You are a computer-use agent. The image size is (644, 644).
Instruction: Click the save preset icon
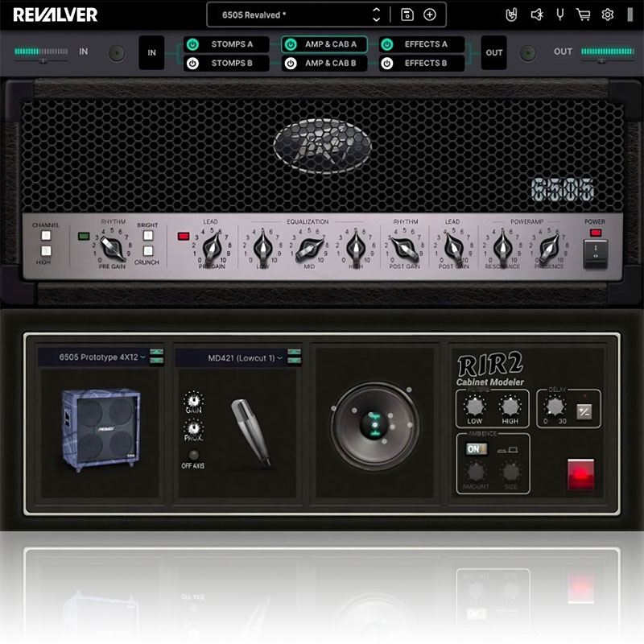pyautogui.click(x=407, y=14)
